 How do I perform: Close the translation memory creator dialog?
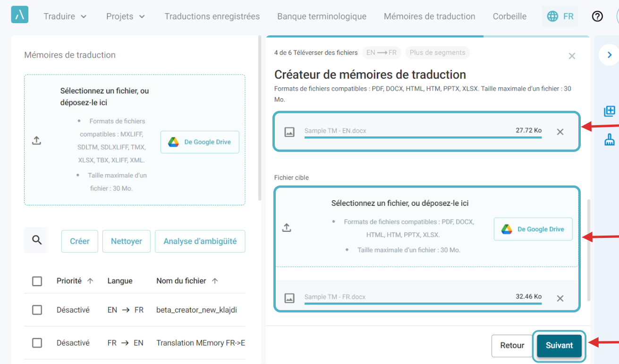point(572,56)
